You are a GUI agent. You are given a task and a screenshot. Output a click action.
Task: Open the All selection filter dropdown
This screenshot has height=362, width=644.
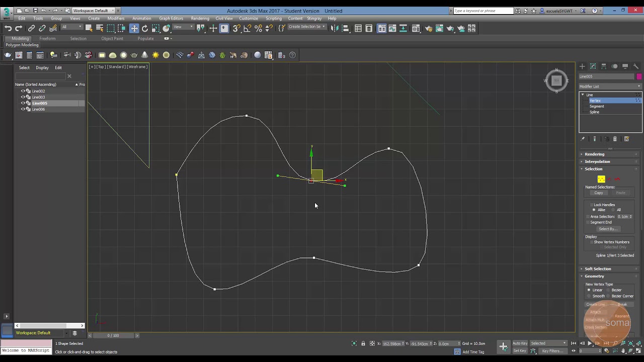point(71,27)
